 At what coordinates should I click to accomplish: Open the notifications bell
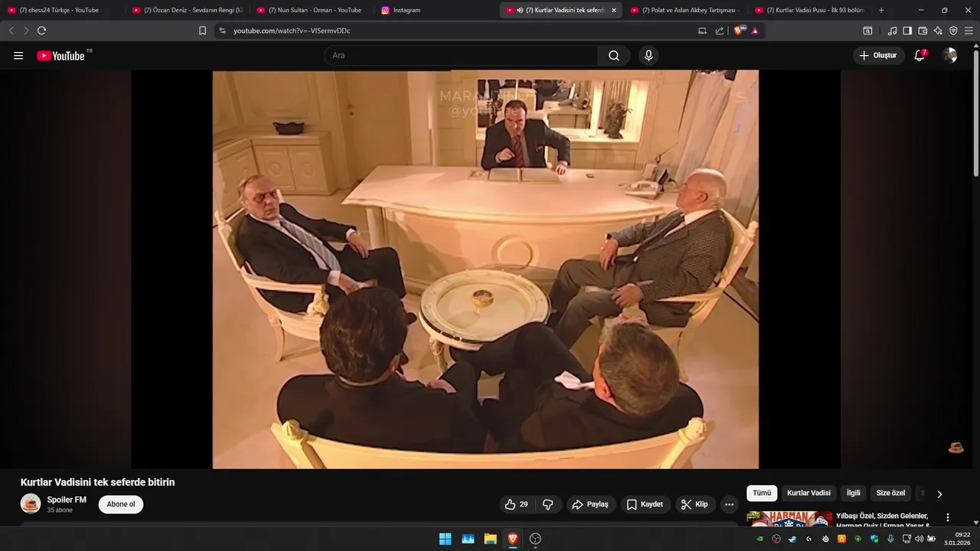pyautogui.click(x=920, y=55)
